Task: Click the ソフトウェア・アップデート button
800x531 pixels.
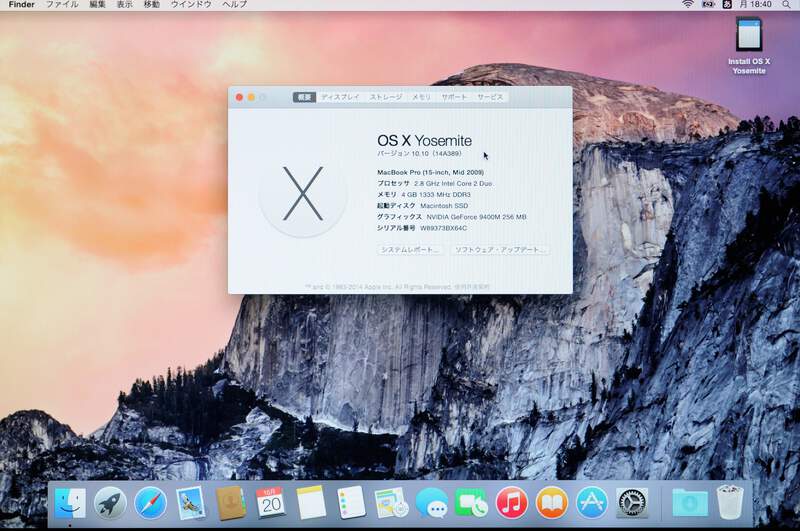Action: click(x=500, y=250)
